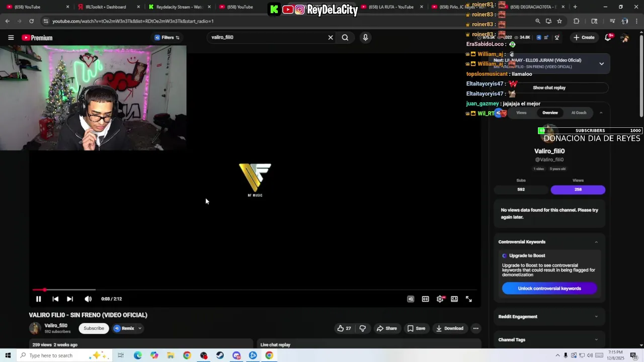Image resolution: width=644 pixels, height=362 pixels.
Task: Open account avatar menu
Action: tap(624, 38)
